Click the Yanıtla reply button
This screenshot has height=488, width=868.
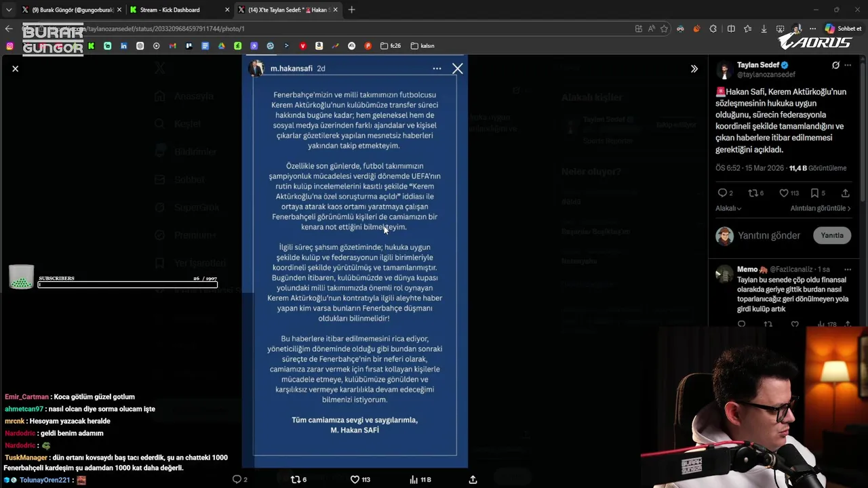(x=832, y=235)
